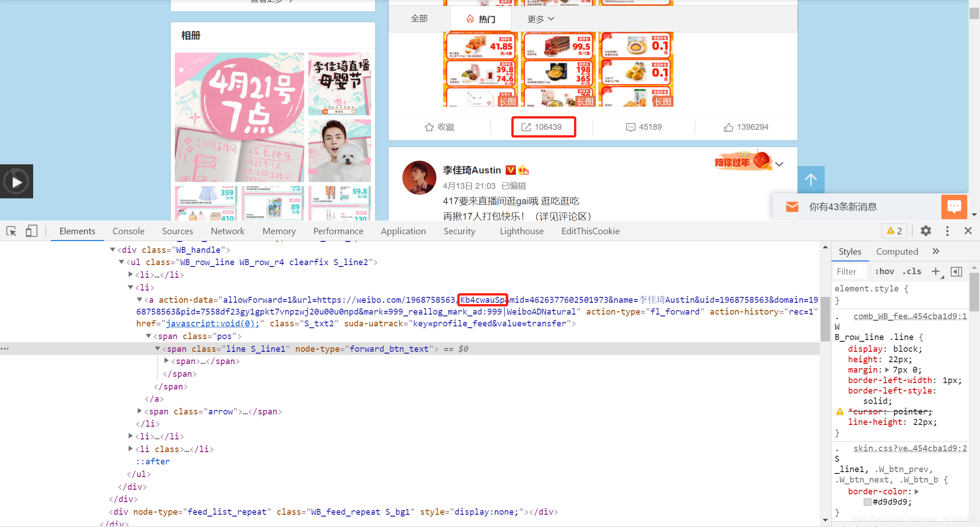The height and width of the screenshot is (527, 980).
Task: Toggle the device toolbar icon
Action: pyautogui.click(x=31, y=231)
